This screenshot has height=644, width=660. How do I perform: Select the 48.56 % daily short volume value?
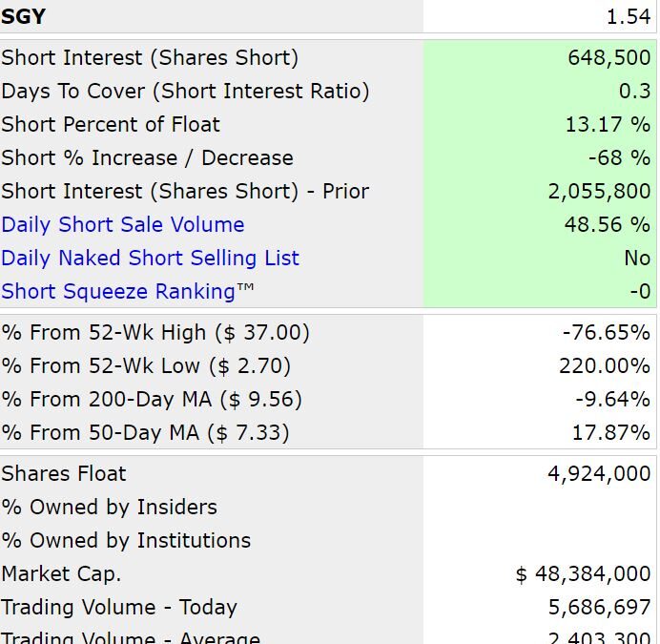(608, 224)
